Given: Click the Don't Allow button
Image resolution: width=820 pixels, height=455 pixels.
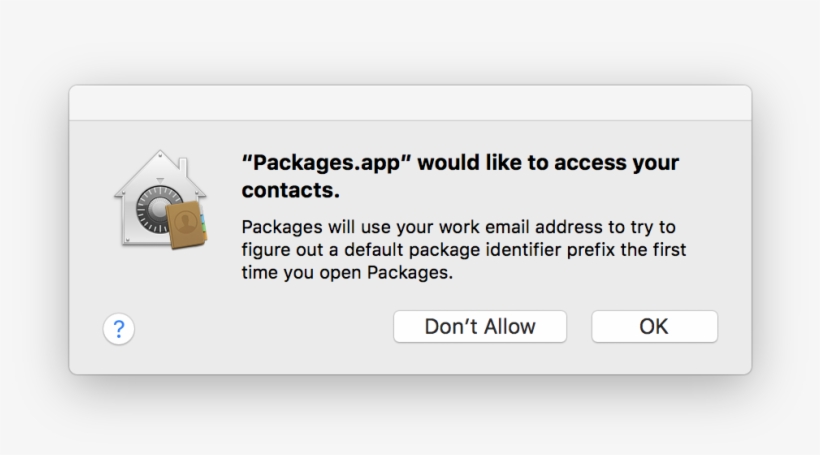Looking at the screenshot, I should [x=480, y=326].
